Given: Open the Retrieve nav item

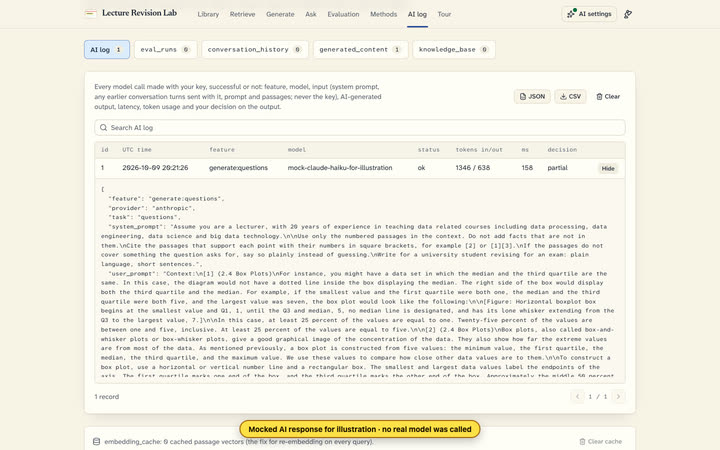Looking at the screenshot, I should 242,14.
